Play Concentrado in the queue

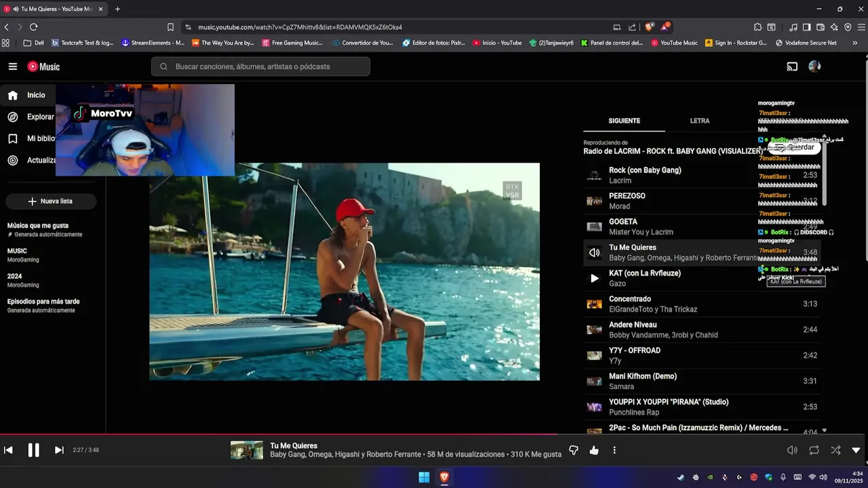click(x=702, y=304)
